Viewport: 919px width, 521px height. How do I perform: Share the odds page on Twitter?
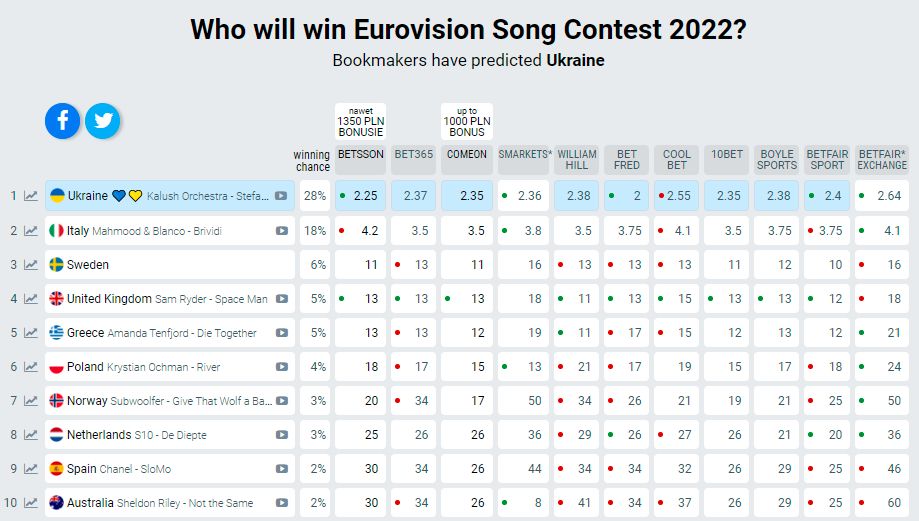point(102,121)
